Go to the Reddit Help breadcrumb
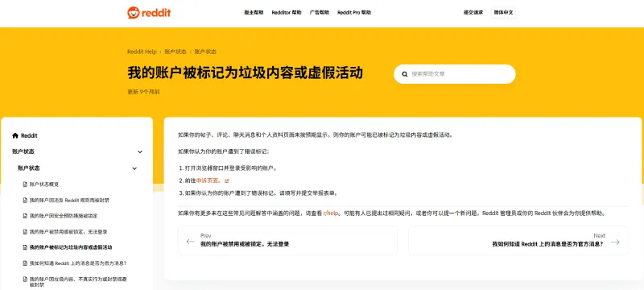This screenshot has width=644, height=290. pyautogui.click(x=142, y=52)
